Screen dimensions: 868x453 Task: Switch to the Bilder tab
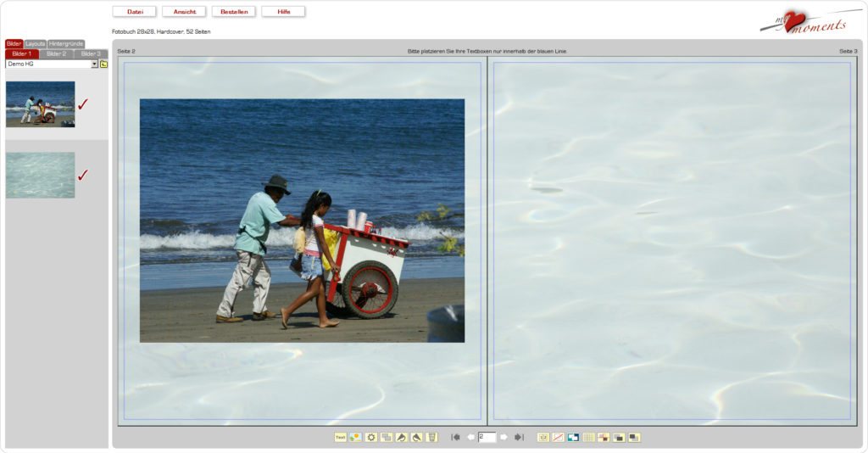(14, 44)
